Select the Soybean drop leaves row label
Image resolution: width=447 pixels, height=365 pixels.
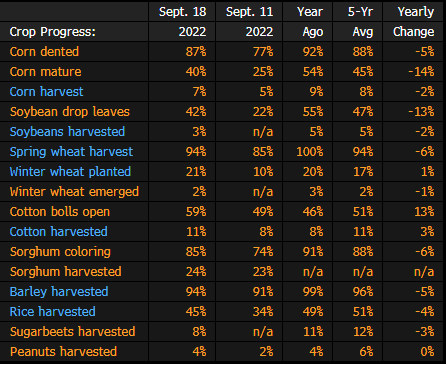coord(70,112)
